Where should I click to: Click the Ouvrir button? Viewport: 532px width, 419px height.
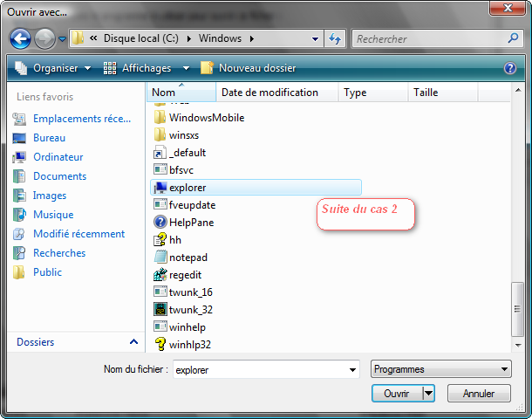pyautogui.click(x=397, y=394)
